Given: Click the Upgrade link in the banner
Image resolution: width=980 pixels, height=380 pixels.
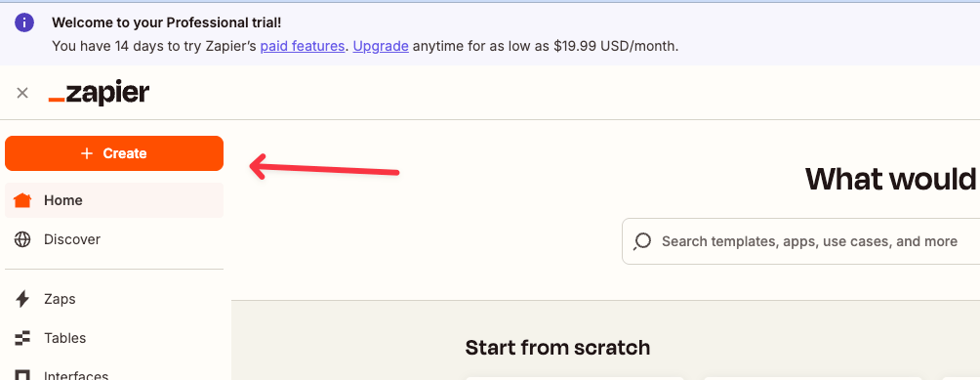Looking at the screenshot, I should [x=381, y=46].
